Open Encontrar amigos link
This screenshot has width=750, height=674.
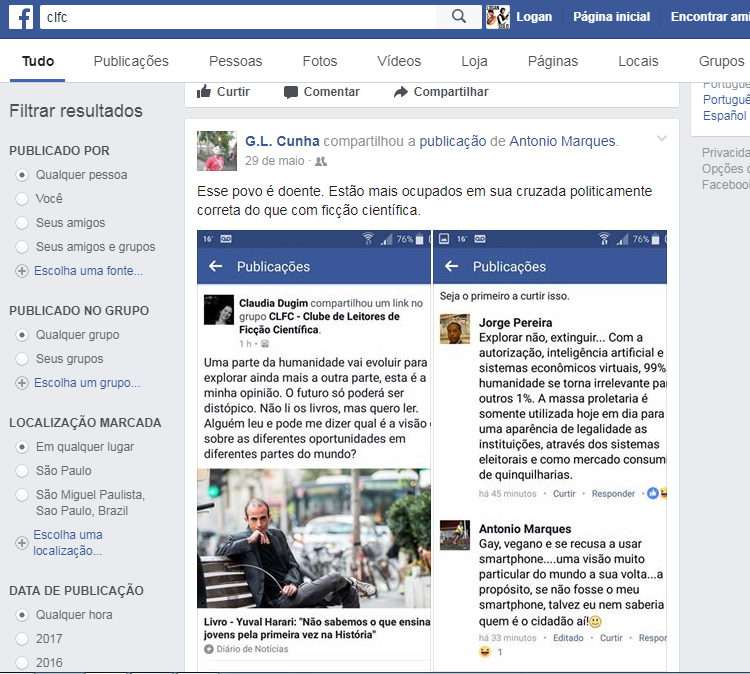point(710,17)
